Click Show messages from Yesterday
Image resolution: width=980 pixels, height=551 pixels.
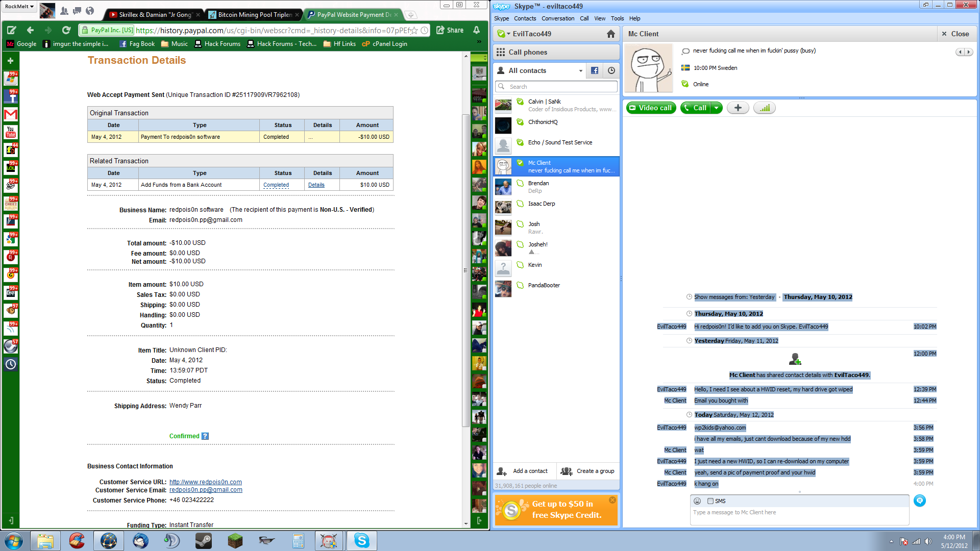click(x=734, y=297)
